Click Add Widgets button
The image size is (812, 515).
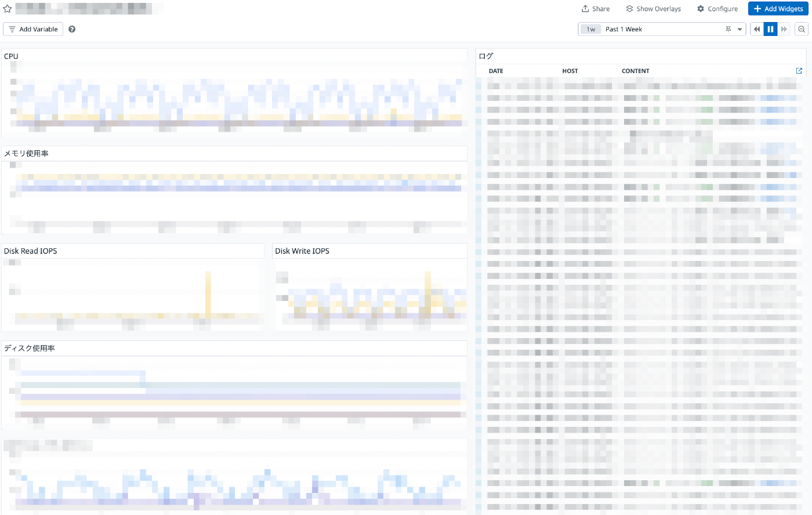click(778, 9)
